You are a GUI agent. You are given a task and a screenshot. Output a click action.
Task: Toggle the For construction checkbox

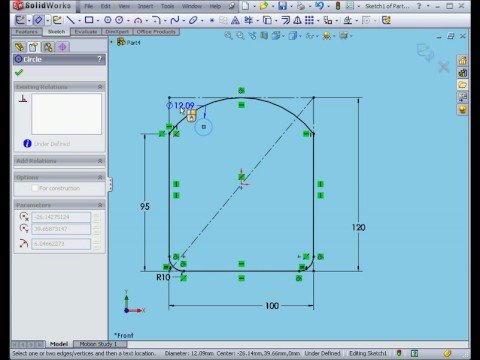35,188
